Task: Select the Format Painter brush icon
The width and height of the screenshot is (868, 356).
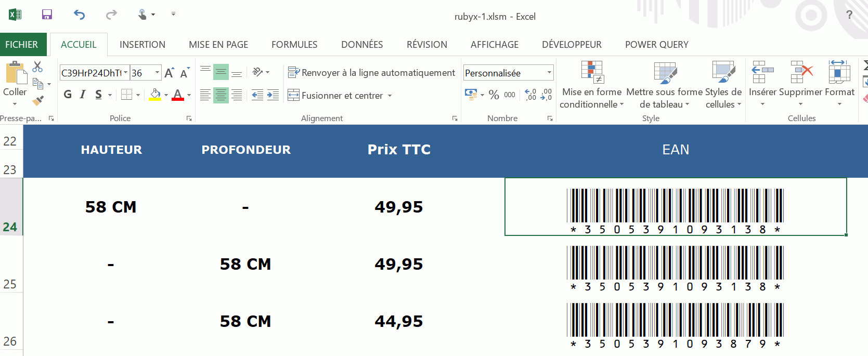Action: (x=38, y=100)
